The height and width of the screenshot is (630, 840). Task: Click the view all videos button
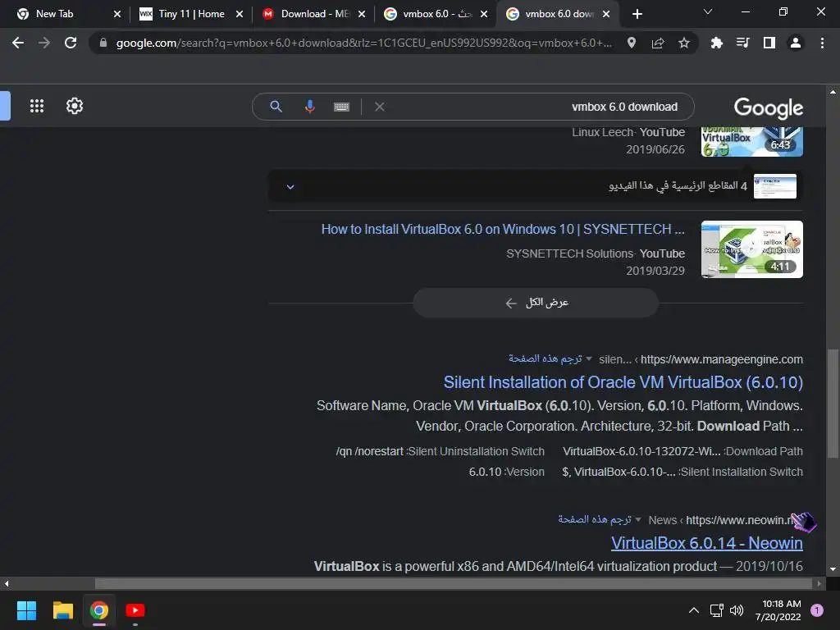(x=536, y=303)
